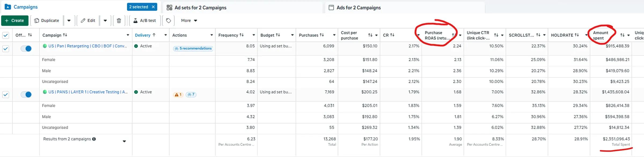644x157 pixels.
Task: Click the green Create button
Action: click(x=15, y=21)
